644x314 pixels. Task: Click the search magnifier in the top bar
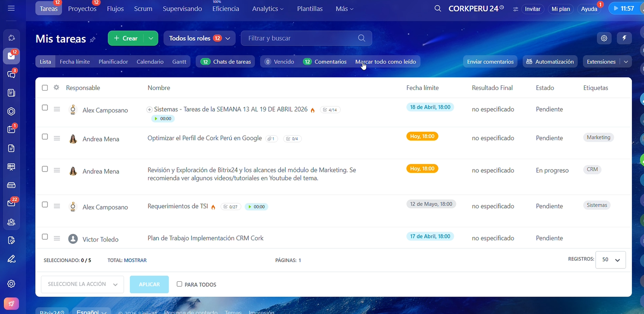pyautogui.click(x=438, y=8)
